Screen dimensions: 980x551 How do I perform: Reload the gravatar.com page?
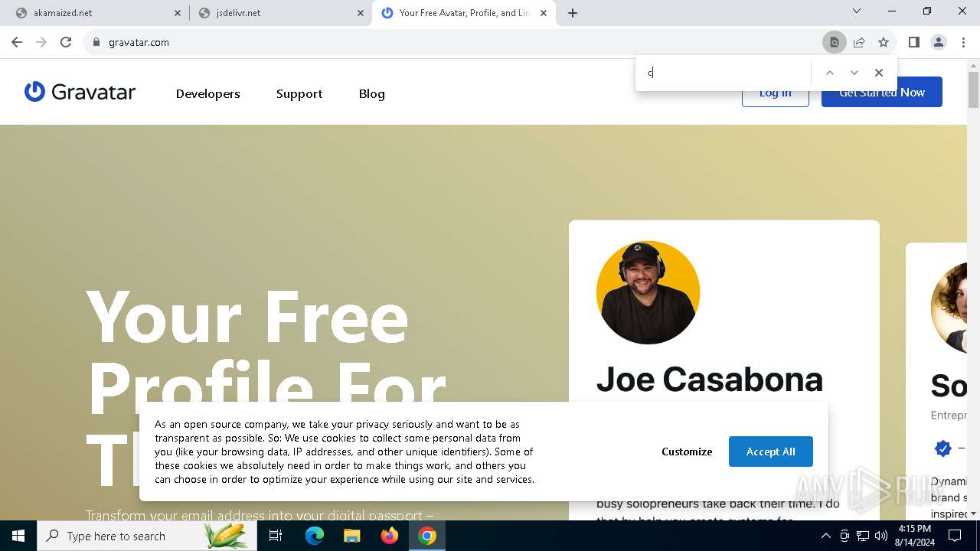tap(66, 42)
